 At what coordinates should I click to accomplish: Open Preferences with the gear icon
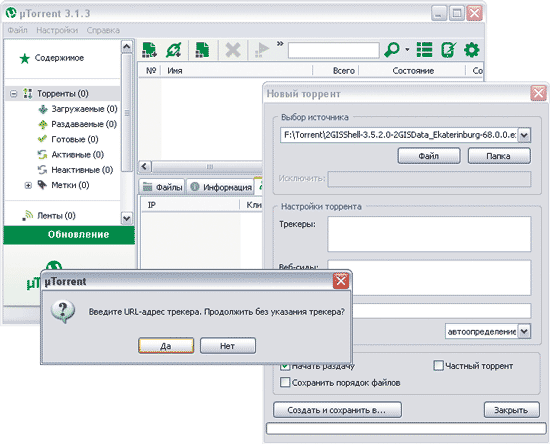471,50
